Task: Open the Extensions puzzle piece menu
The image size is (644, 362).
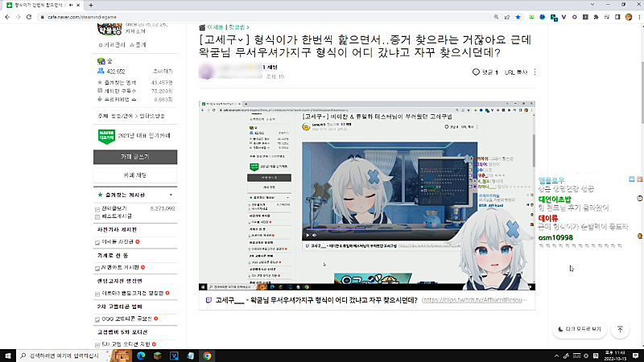Action: point(596,17)
